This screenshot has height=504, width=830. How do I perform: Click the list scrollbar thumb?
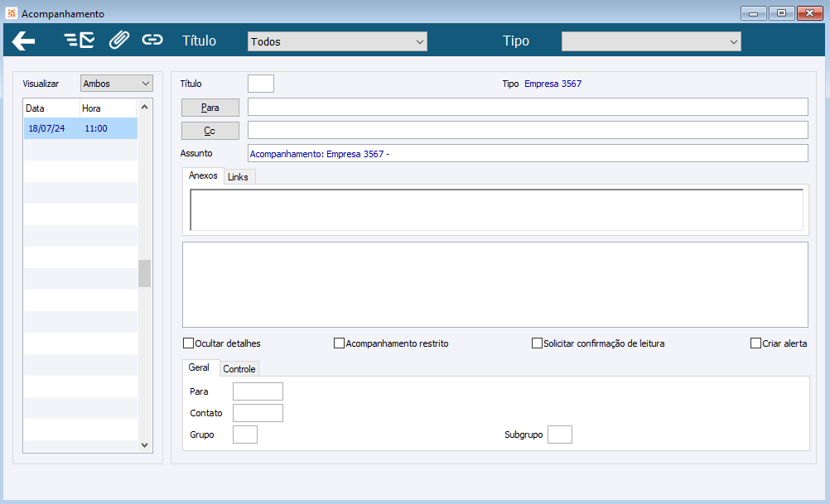pos(144,273)
